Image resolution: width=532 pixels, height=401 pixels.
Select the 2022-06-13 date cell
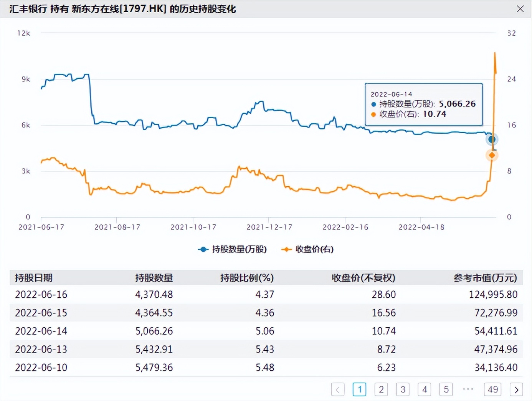[41, 349]
